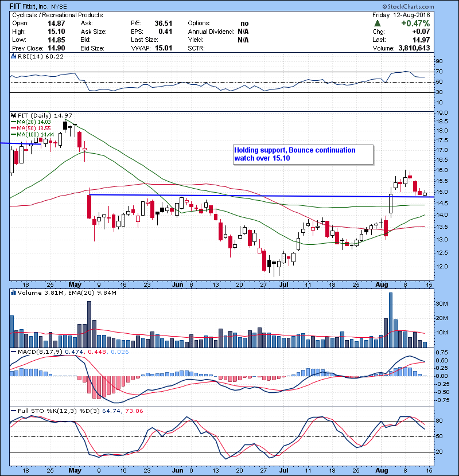Click the Chg value +0.07
The height and width of the screenshot is (476, 459).
tap(421, 32)
